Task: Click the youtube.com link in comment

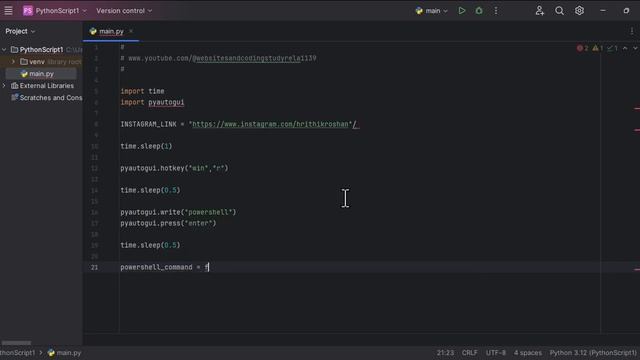Action: [222, 58]
